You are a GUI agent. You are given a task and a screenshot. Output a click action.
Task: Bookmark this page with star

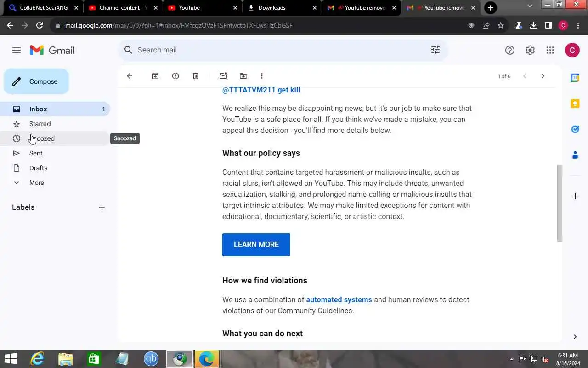(501, 25)
